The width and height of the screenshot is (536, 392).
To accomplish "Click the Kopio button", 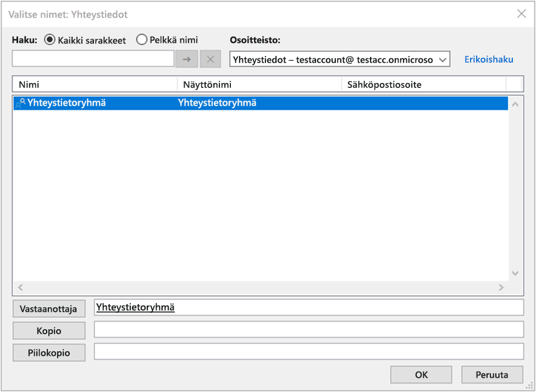I will 49,330.
